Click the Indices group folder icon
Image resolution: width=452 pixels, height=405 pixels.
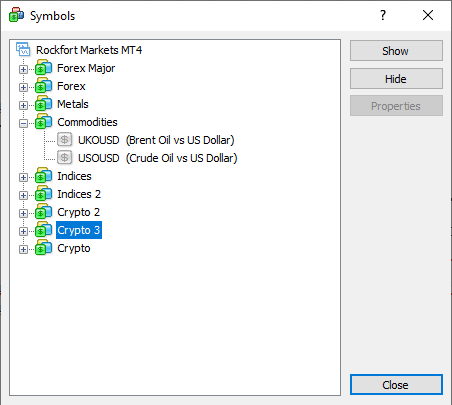click(44, 176)
